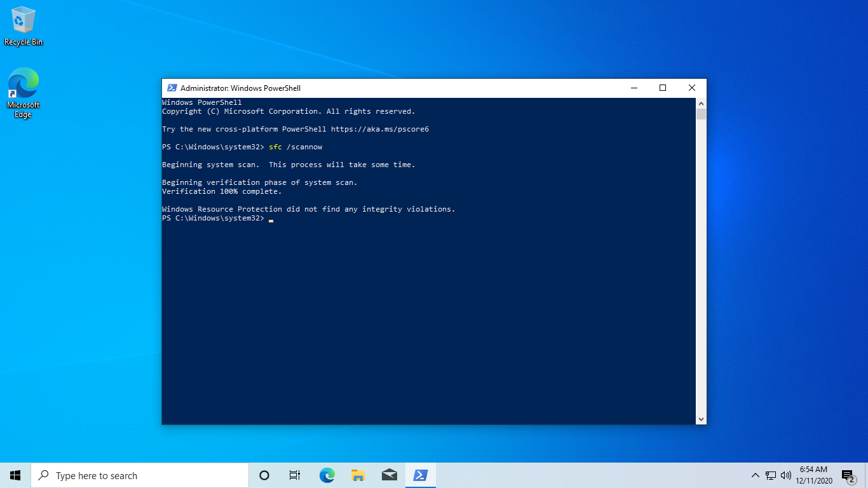Select the Microsoft Edge desktop shortcut

click(x=24, y=93)
